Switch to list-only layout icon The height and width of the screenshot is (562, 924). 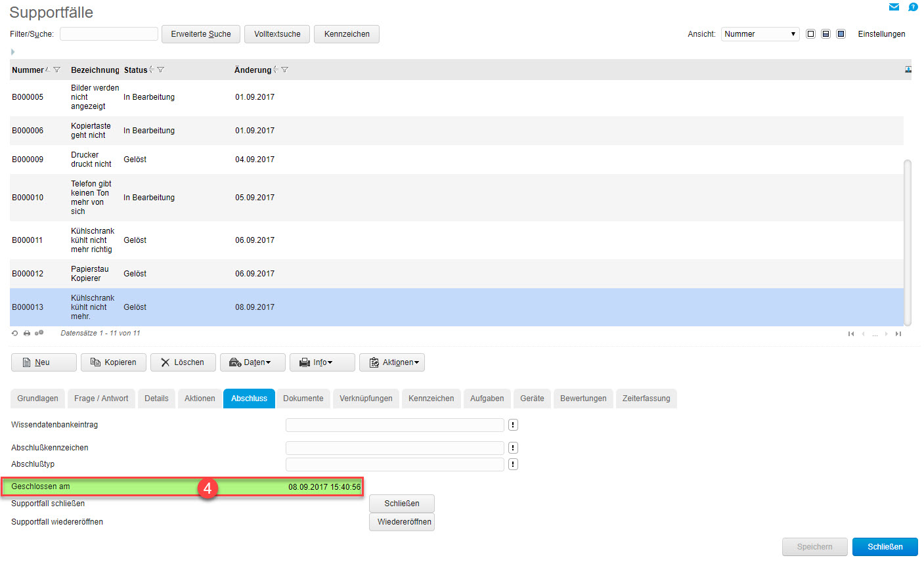(810, 34)
